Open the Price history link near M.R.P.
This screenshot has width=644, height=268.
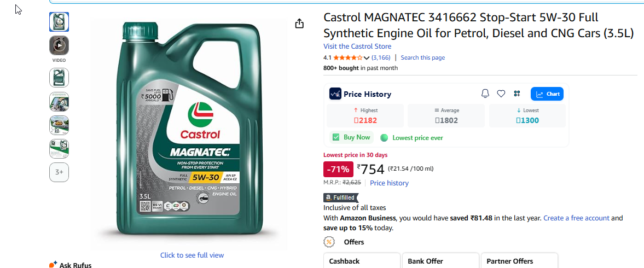click(x=389, y=183)
